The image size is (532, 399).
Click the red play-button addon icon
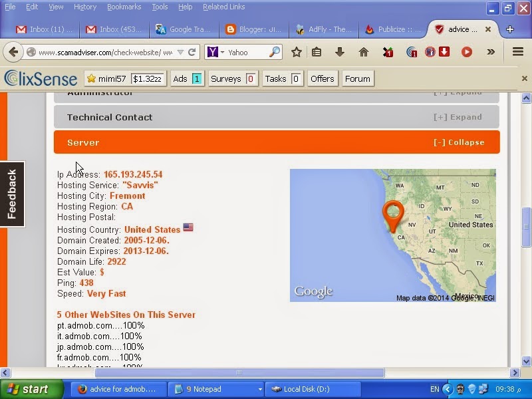(x=467, y=52)
